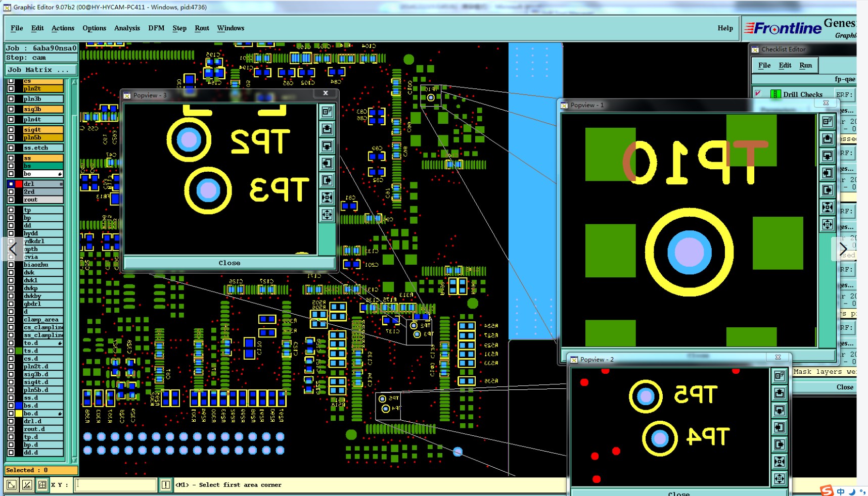Click the Popview 3 zoom-out icon

327,215
